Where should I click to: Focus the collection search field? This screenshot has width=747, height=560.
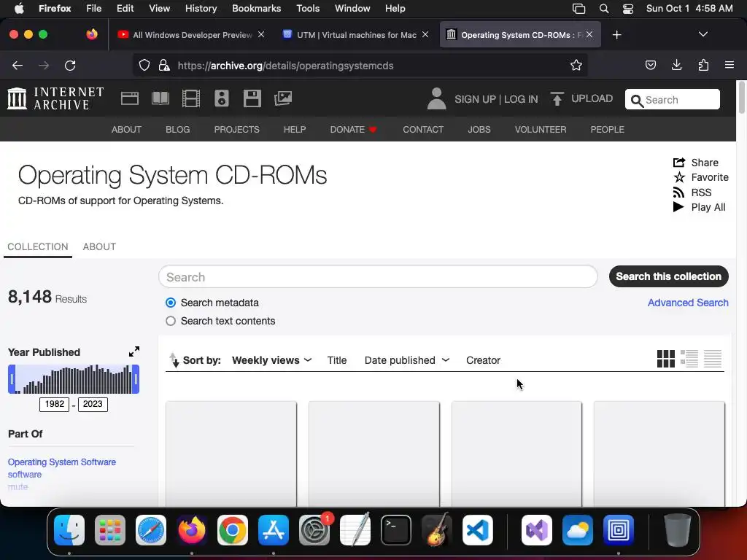[x=378, y=276]
